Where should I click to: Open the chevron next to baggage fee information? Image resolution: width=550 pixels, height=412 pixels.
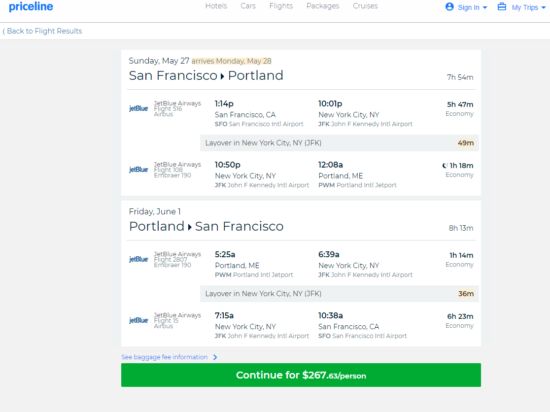pyautogui.click(x=215, y=357)
